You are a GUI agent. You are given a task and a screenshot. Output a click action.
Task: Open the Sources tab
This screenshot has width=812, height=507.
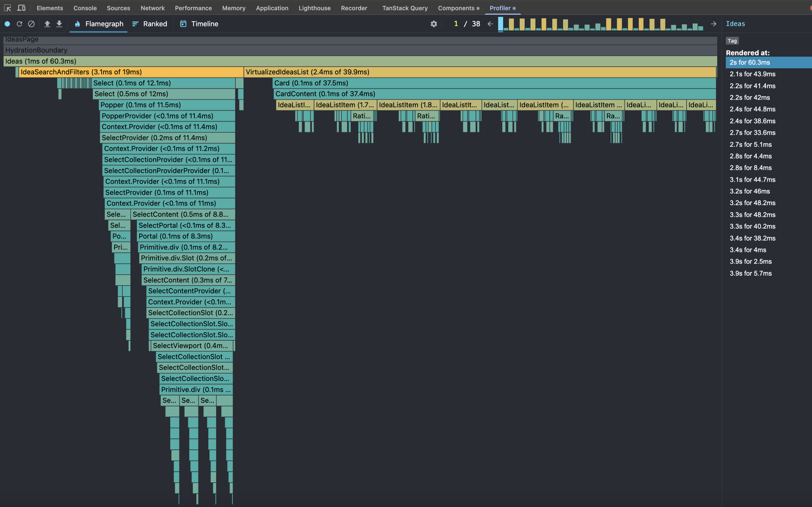coord(118,8)
